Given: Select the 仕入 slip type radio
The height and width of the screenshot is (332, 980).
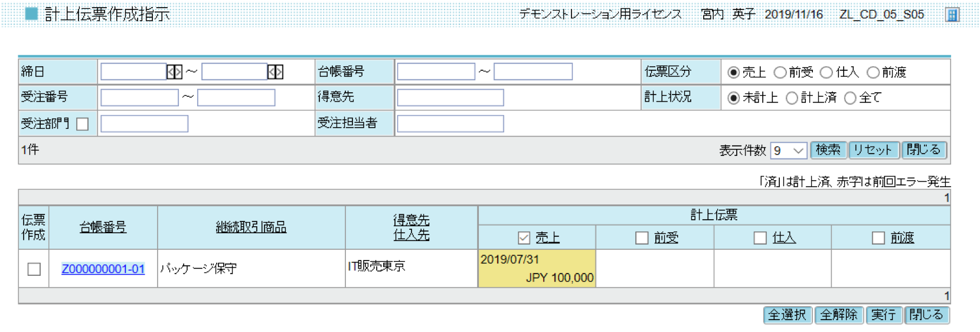Looking at the screenshot, I should click(827, 73).
